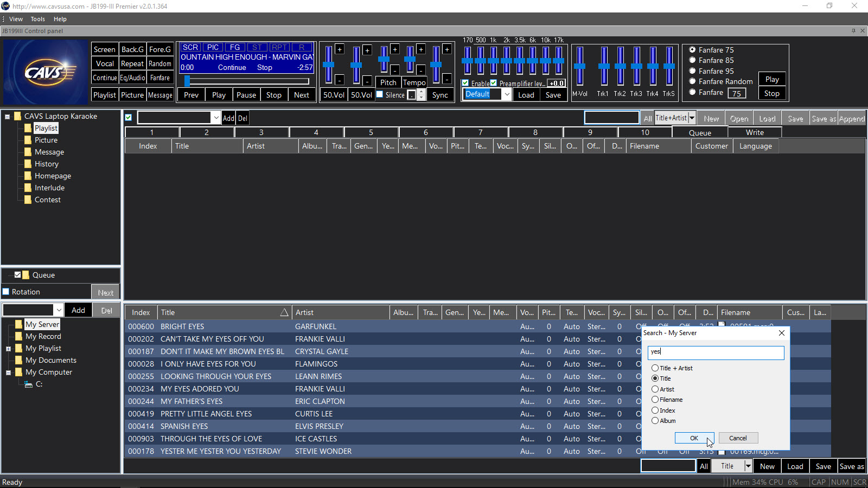Switch to the Write tab
Viewport: 868px width, 488px height.
(755, 132)
